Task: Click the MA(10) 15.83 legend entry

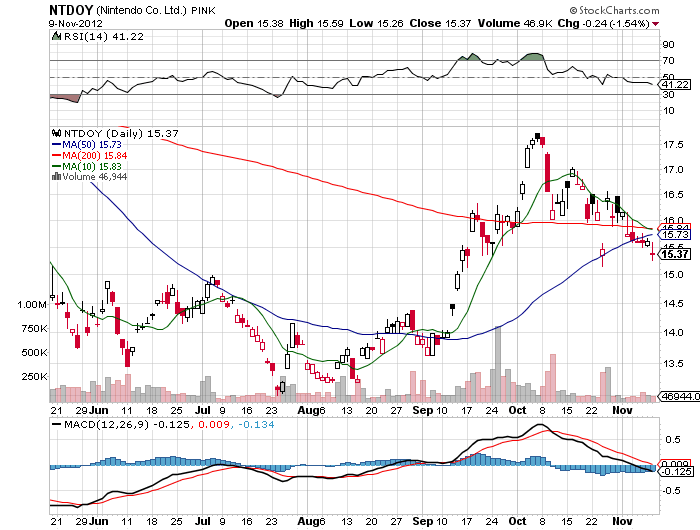Action: [x=87, y=166]
